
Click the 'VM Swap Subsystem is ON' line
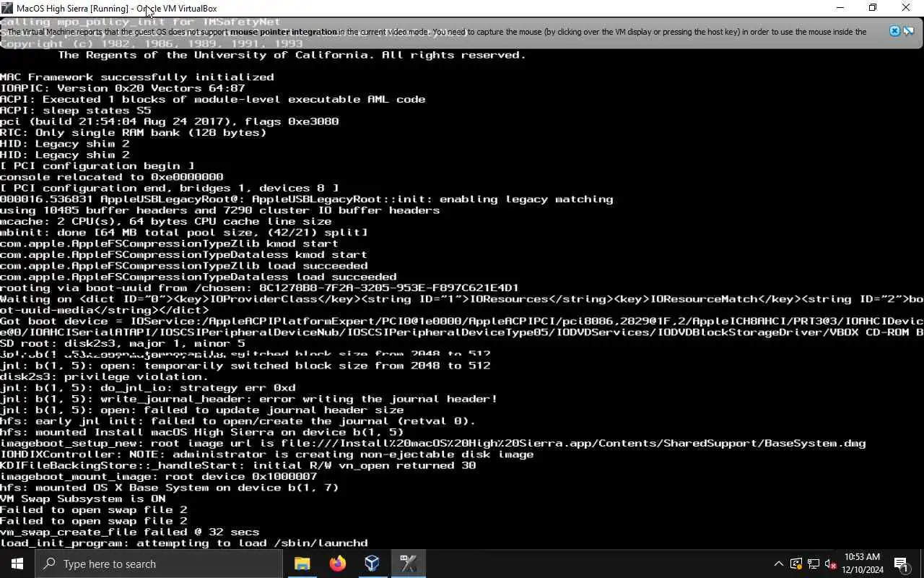click(x=83, y=499)
